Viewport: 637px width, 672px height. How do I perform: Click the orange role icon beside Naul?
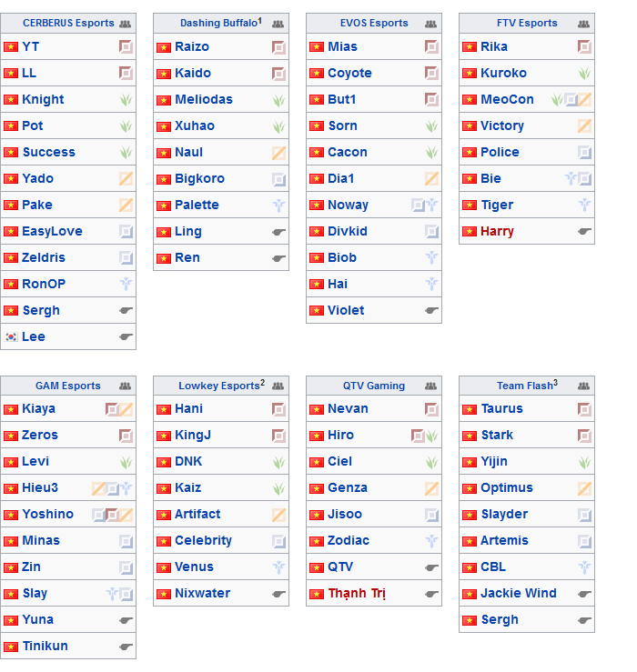click(278, 153)
